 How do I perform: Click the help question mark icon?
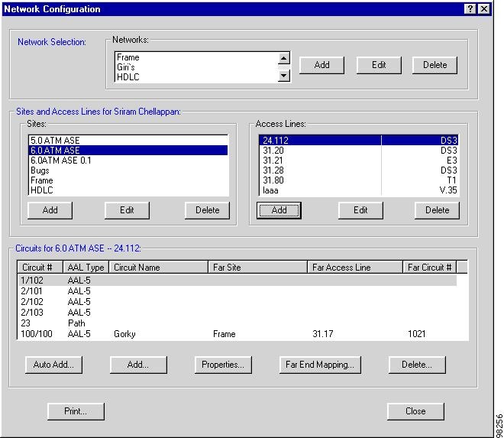[470, 8]
